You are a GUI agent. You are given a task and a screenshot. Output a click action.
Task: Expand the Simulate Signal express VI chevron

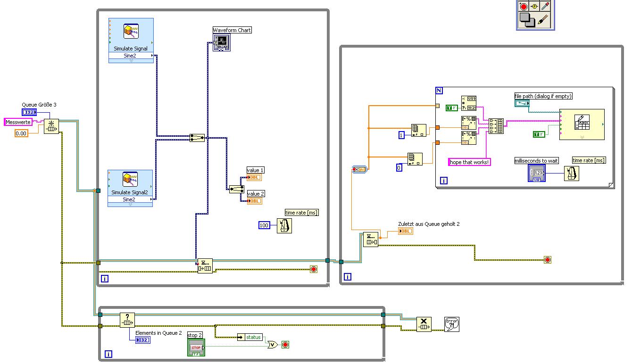[131, 61]
